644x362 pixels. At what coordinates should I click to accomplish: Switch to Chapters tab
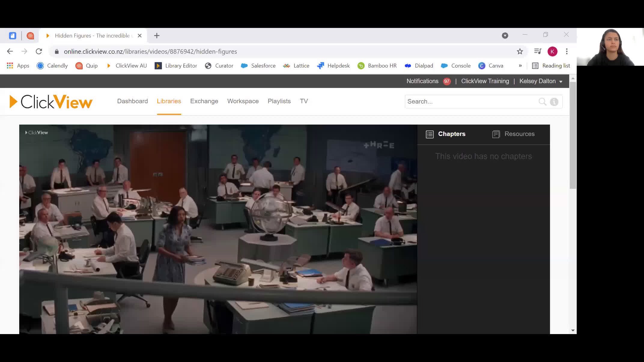tap(446, 134)
